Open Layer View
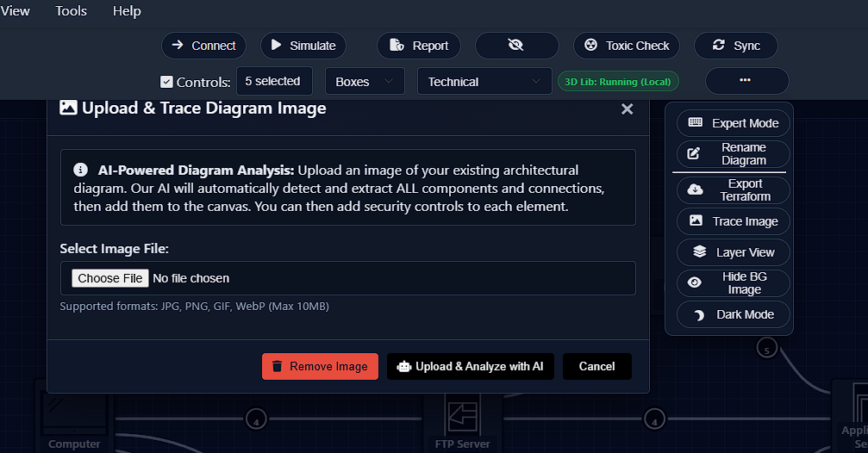The width and height of the screenshot is (868, 453). pos(733,252)
